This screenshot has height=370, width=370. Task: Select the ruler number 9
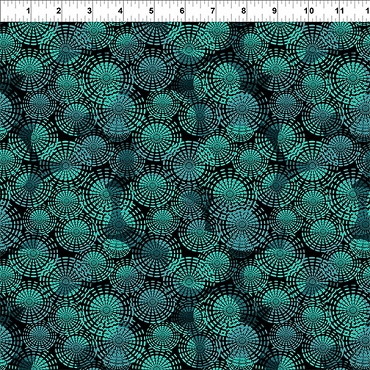274,11
